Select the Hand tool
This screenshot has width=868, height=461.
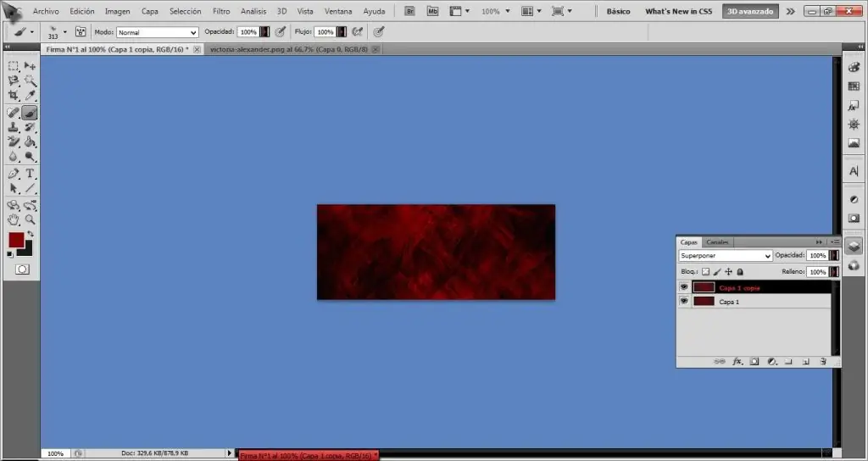click(x=14, y=219)
